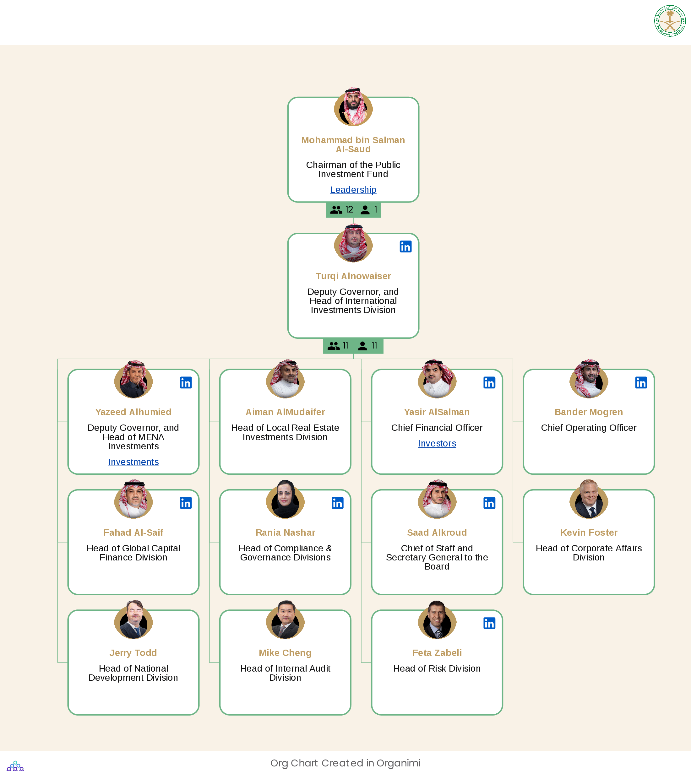This screenshot has width=691, height=784.
Task: Click Head of National Development Division title
Action: click(x=133, y=673)
